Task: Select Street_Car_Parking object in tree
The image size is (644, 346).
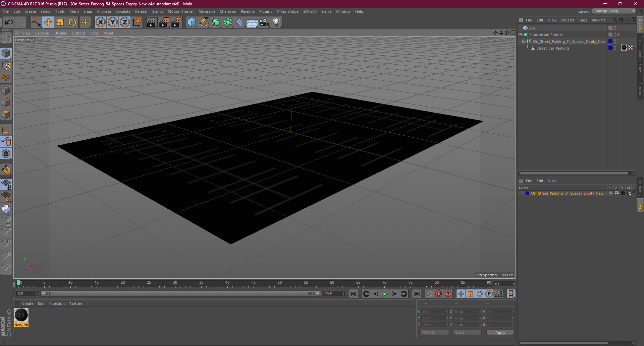Action: 552,48
